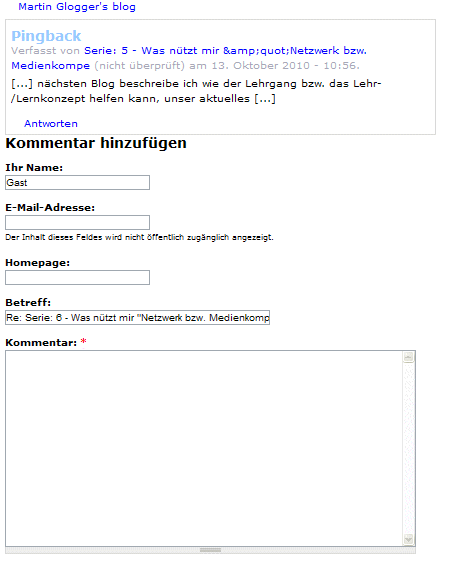Screen dimensions: 456x563
Task: Focus the Ihr Name field containing Gast
Action: (78, 182)
